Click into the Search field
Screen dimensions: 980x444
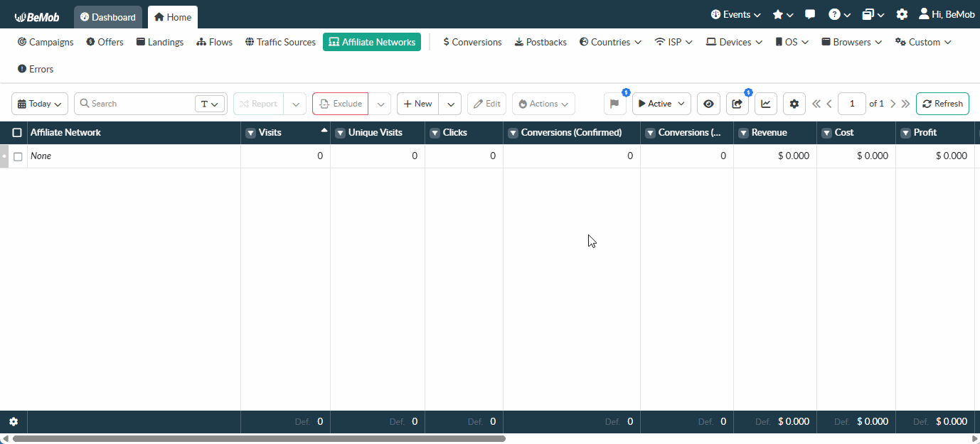tap(135, 104)
